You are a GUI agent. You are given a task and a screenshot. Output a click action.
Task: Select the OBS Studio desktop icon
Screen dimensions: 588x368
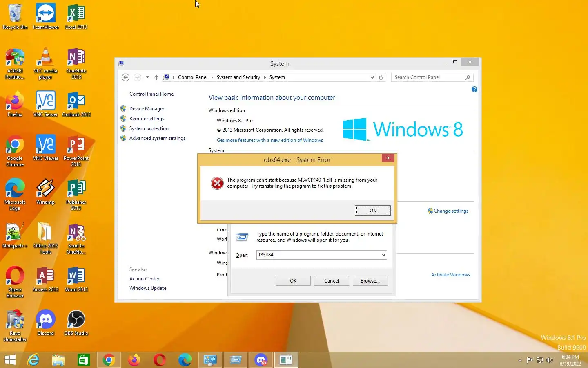coord(76,323)
